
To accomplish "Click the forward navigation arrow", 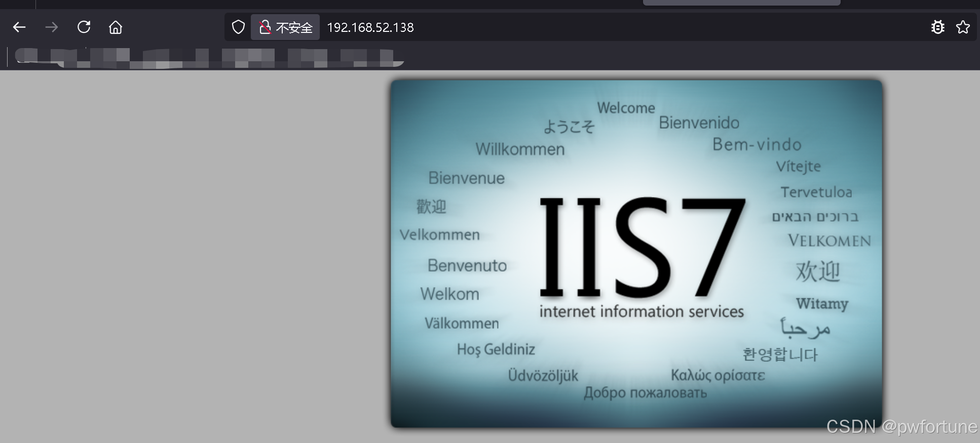I will coord(52,27).
